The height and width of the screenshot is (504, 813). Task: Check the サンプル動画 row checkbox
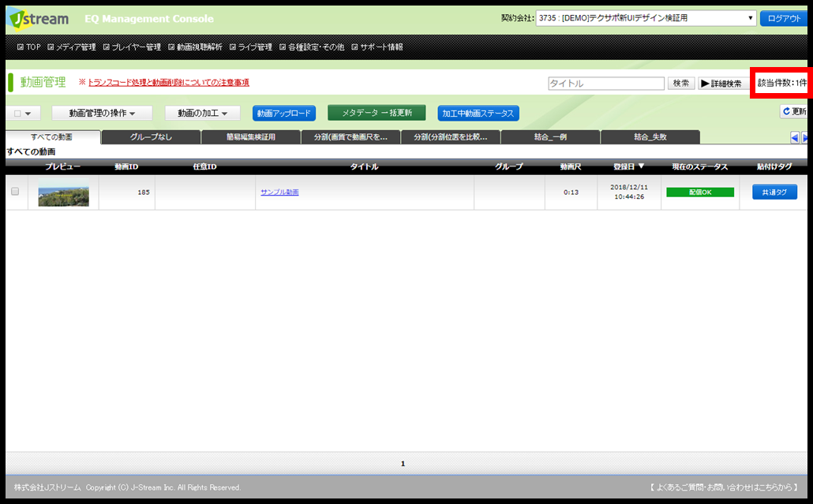[15, 192]
